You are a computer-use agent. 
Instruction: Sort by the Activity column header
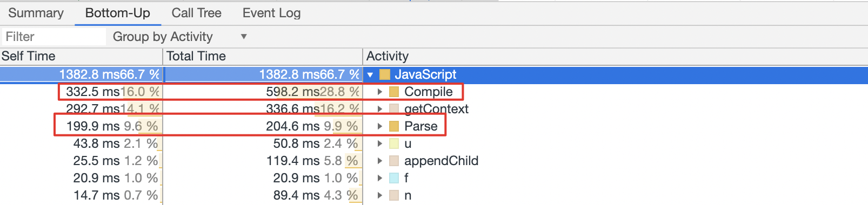point(616,56)
